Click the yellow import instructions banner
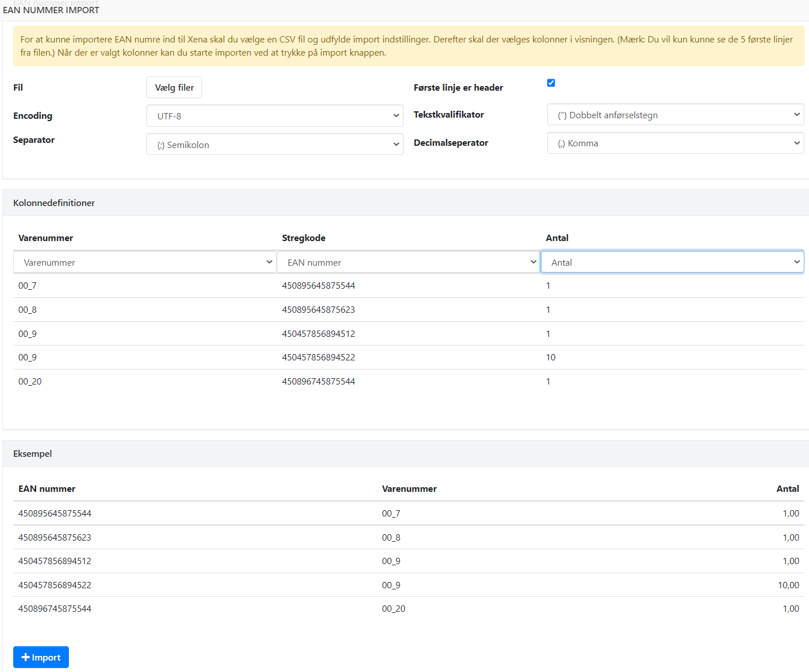The image size is (809, 672). click(x=408, y=46)
